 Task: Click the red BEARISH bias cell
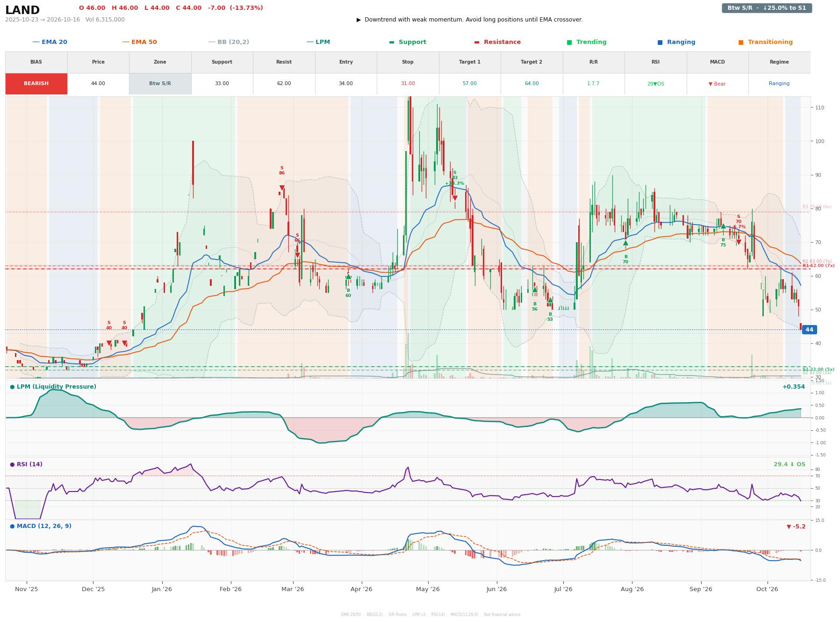36,84
